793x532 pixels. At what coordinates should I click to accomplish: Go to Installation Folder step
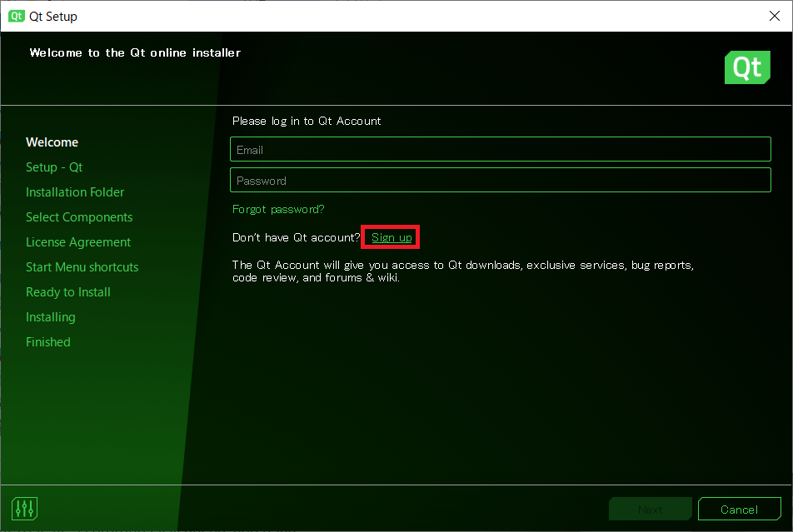click(75, 192)
